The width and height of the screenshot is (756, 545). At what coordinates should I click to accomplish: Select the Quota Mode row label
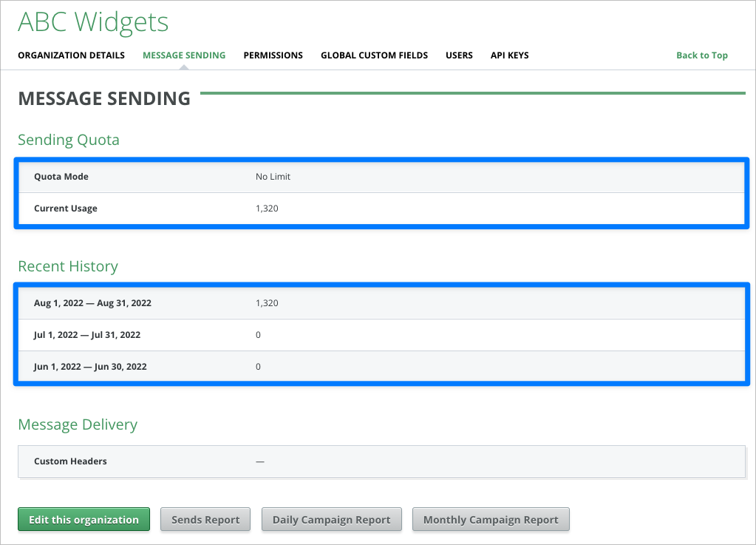pyautogui.click(x=61, y=177)
